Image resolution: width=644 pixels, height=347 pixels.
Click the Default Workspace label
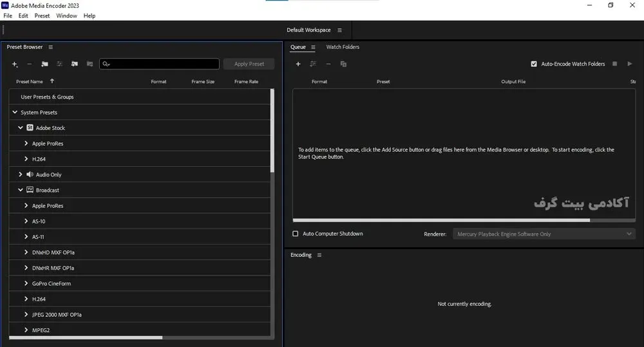[x=308, y=30]
